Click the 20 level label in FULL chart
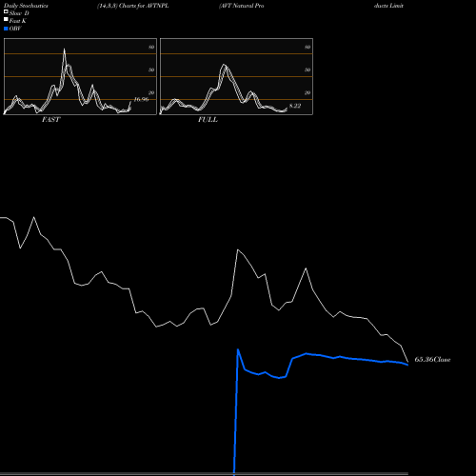 pos(307,92)
